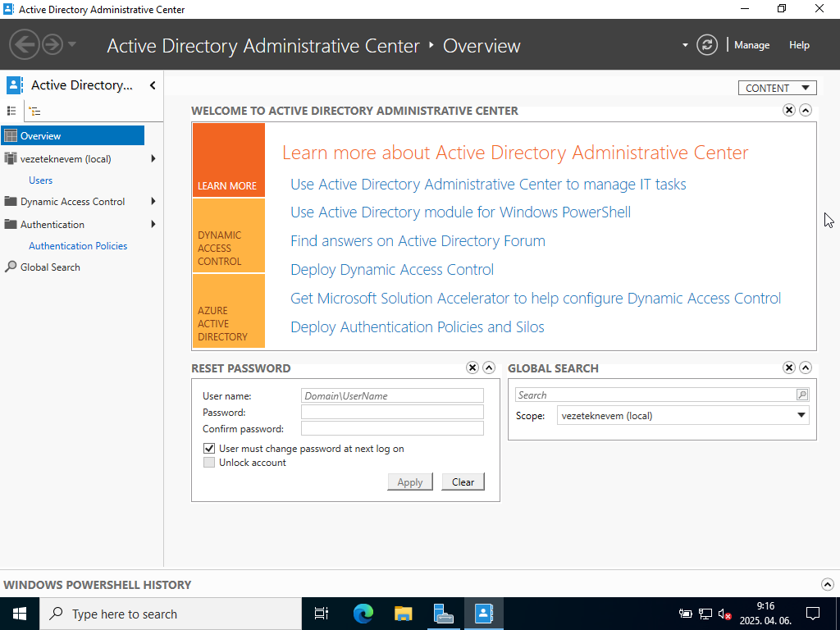Screen dimensions: 840x630
Task: Open the CONTENT dropdown
Action: click(777, 88)
